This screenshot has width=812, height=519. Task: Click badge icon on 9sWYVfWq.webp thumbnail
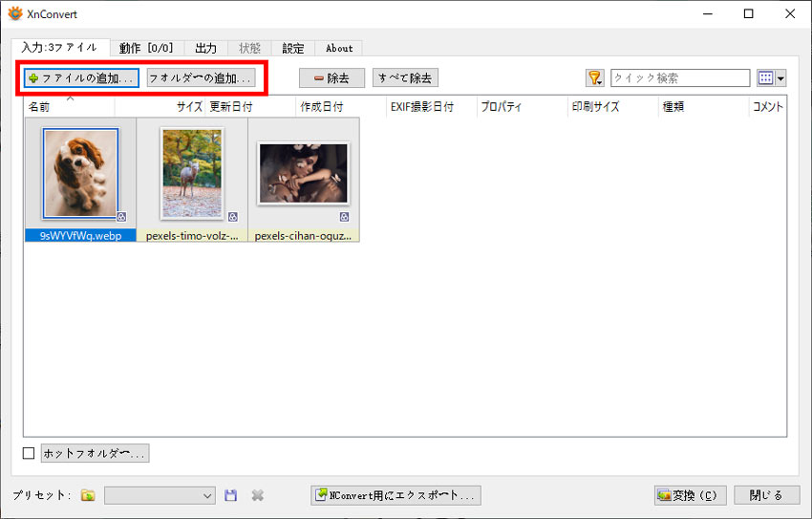click(x=121, y=217)
